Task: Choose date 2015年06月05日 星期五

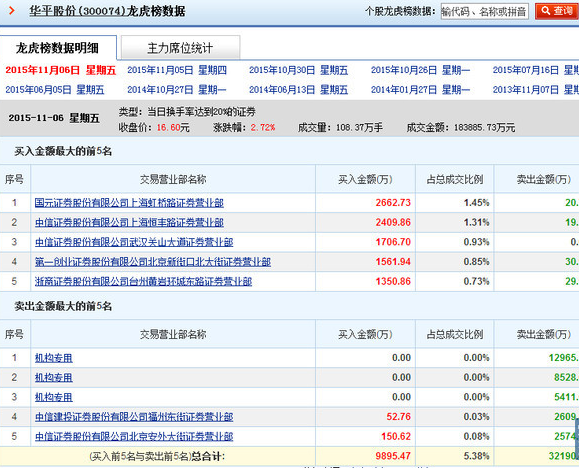Action: click(55, 89)
